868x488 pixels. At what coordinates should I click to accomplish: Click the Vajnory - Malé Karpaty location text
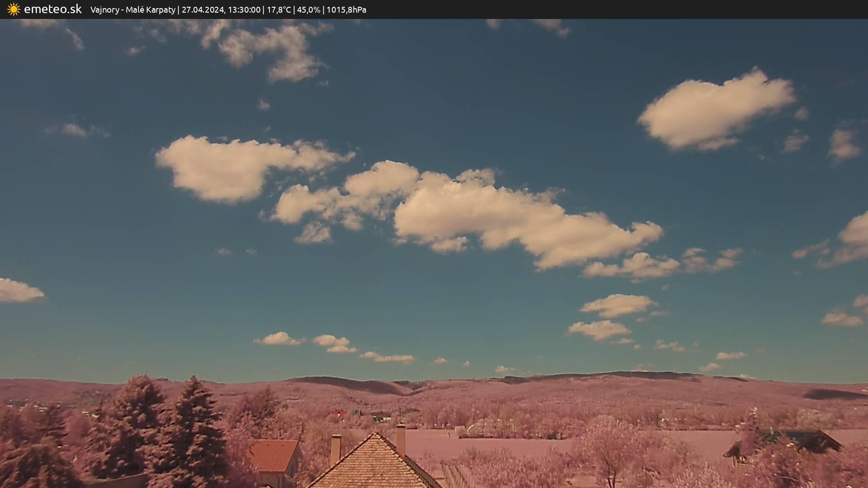pos(132,9)
